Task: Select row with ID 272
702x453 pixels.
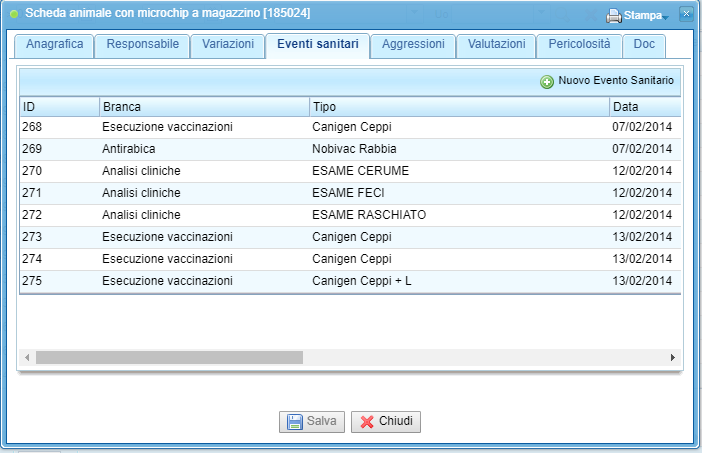Action: pos(350,215)
